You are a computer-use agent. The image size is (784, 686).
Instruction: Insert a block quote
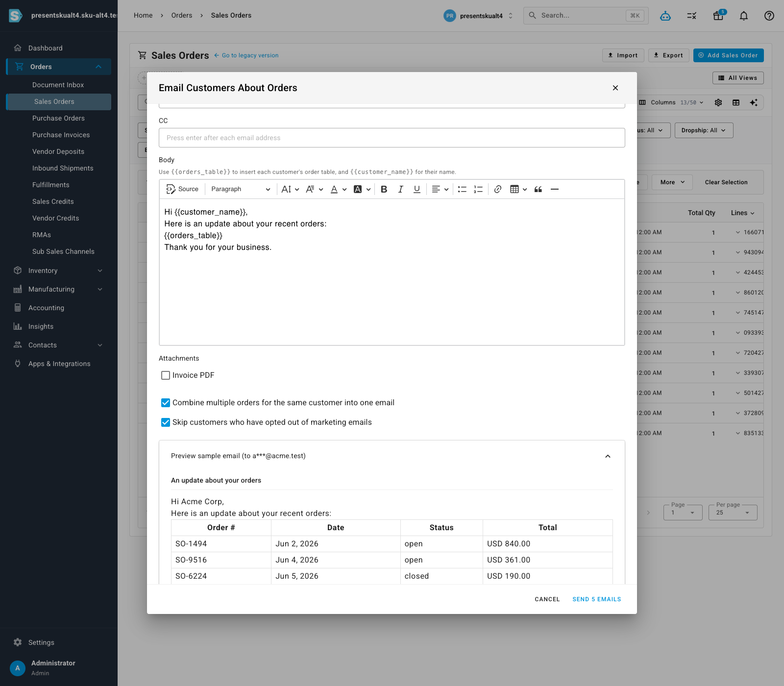(538, 189)
